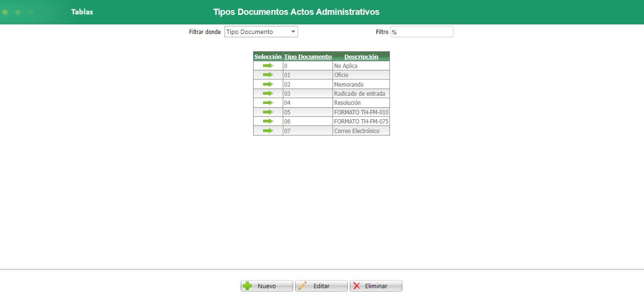Click the Eliminar button

point(376,286)
